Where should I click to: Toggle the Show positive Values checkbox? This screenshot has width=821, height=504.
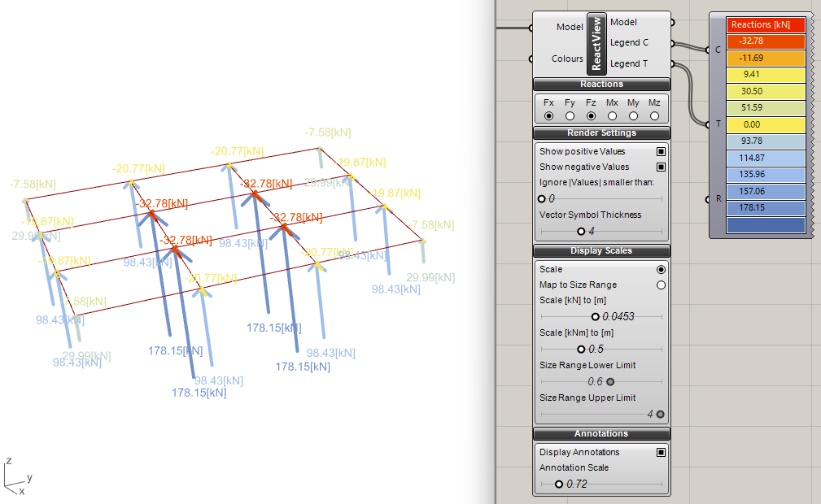[x=661, y=152]
